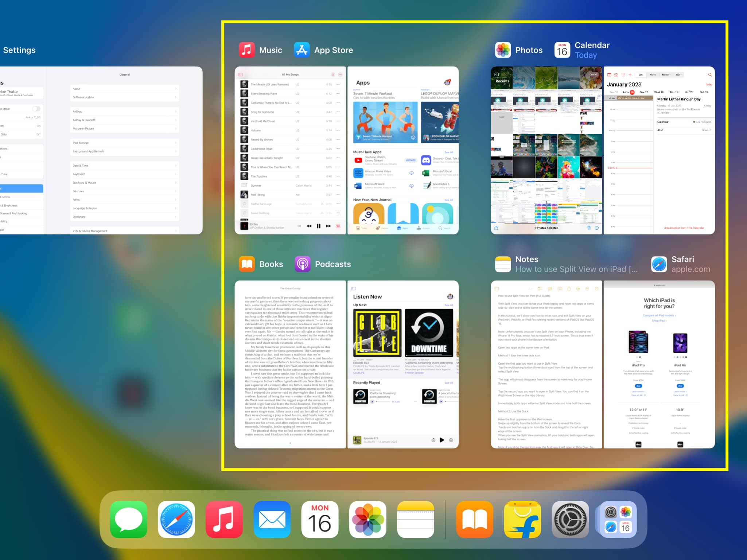Select Tue 17 in Calendar week strip
The height and width of the screenshot is (560, 747).
(x=644, y=92)
